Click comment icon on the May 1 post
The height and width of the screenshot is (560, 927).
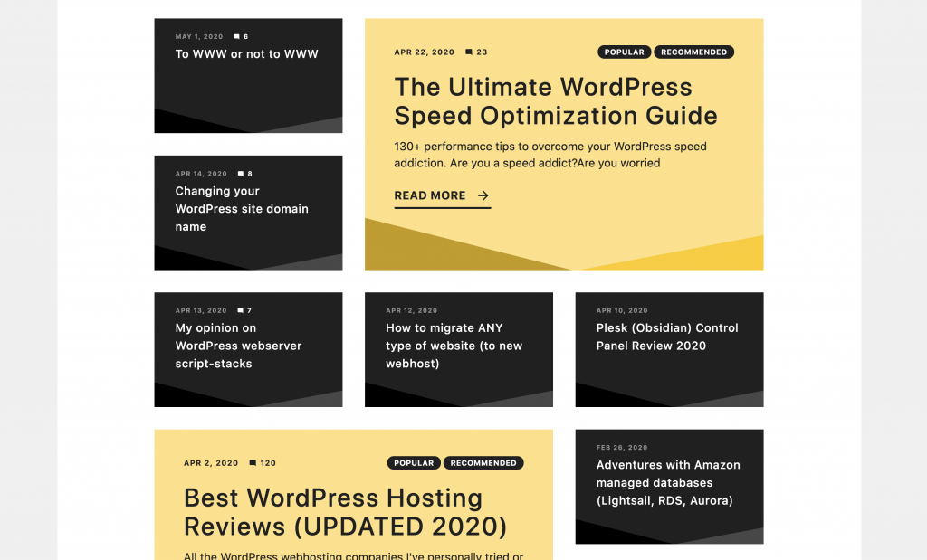[236, 37]
